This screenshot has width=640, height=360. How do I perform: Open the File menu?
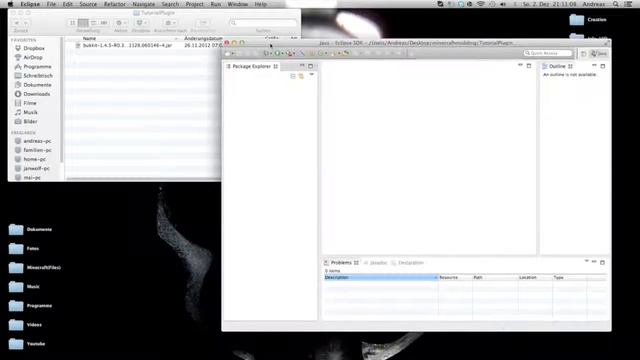click(x=51, y=4)
